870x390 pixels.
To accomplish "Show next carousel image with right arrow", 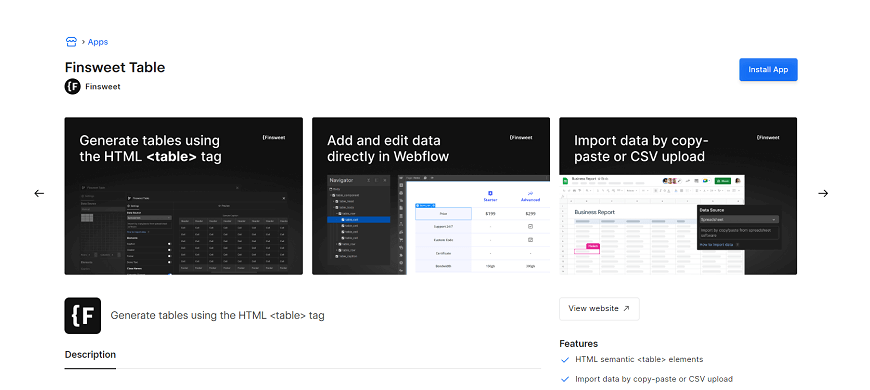I will [823, 194].
